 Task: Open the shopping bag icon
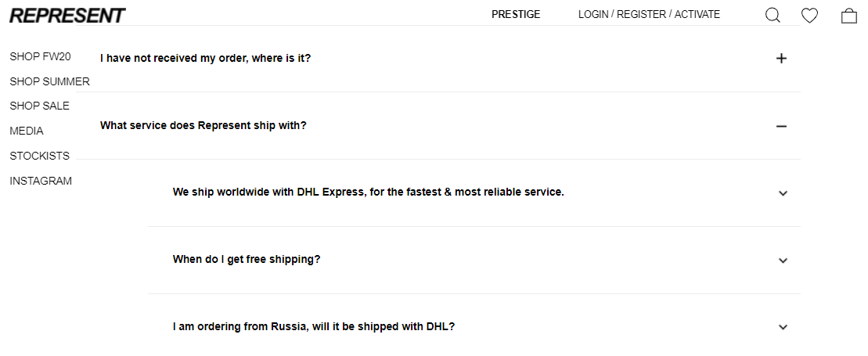pos(849,16)
